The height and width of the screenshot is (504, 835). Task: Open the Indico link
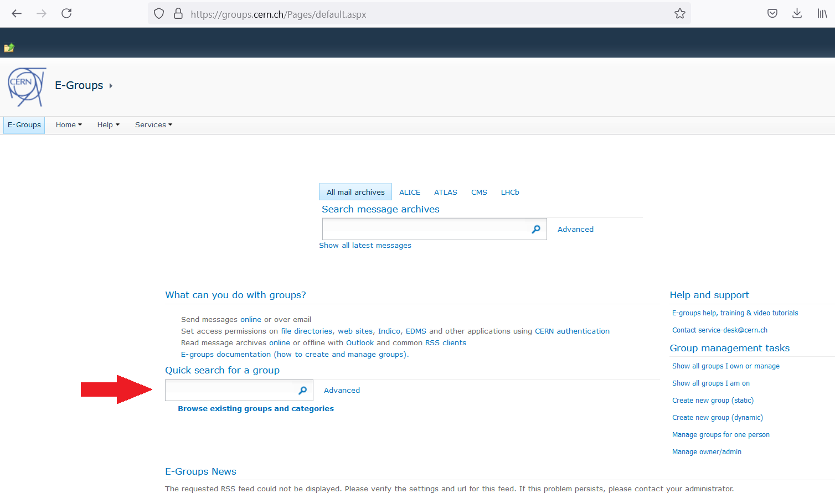tap(389, 331)
